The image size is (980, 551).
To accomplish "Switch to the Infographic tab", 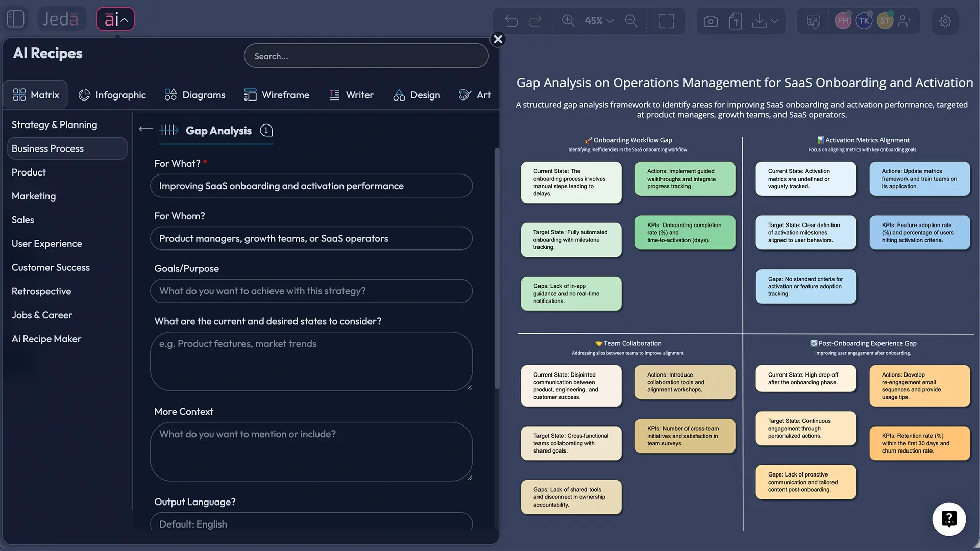I will click(112, 94).
